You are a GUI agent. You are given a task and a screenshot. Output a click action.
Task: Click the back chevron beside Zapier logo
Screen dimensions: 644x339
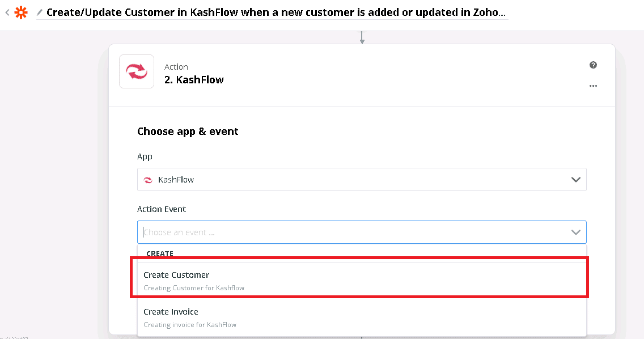[x=7, y=12]
